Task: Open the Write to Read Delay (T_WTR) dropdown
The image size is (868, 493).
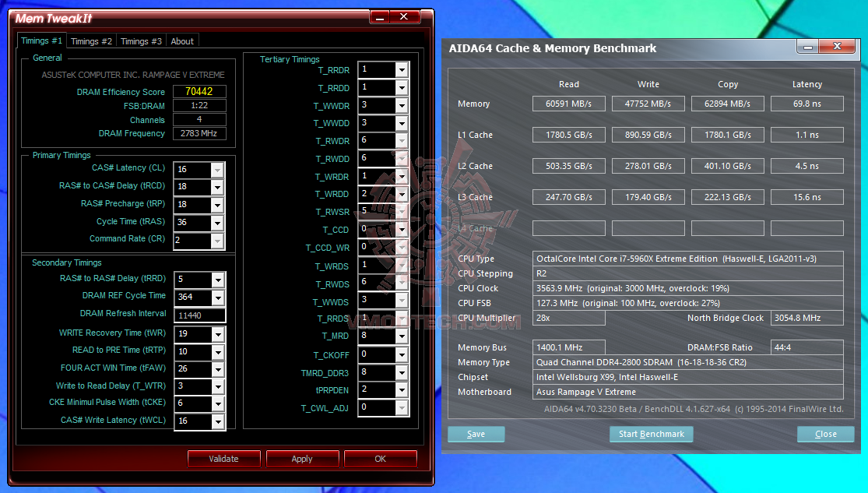Action: point(218,386)
